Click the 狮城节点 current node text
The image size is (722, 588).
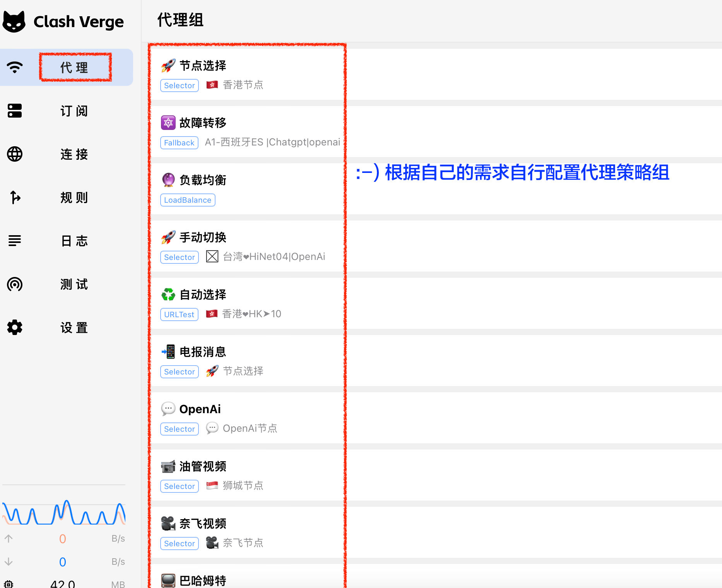point(243,485)
